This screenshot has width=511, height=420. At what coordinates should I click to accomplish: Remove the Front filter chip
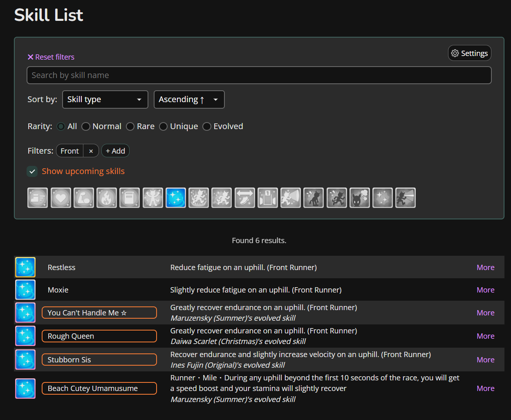click(91, 151)
